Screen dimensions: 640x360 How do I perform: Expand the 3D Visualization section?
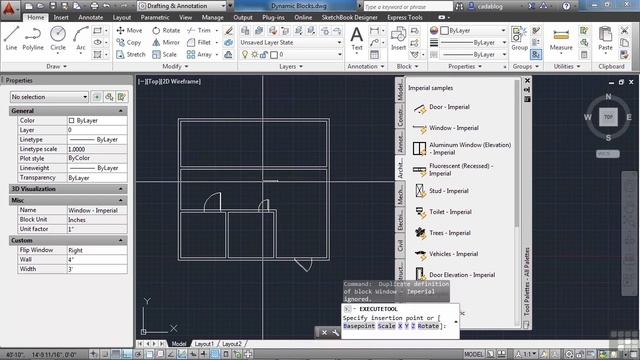point(120,189)
